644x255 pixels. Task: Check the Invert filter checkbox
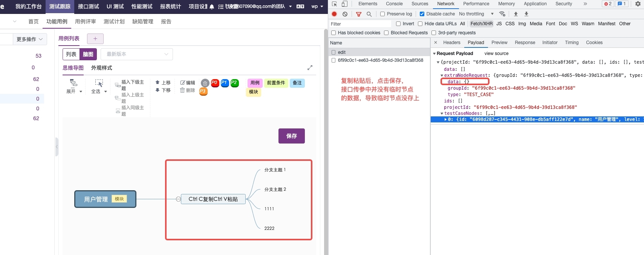pyautogui.click(x=398, y=24)
